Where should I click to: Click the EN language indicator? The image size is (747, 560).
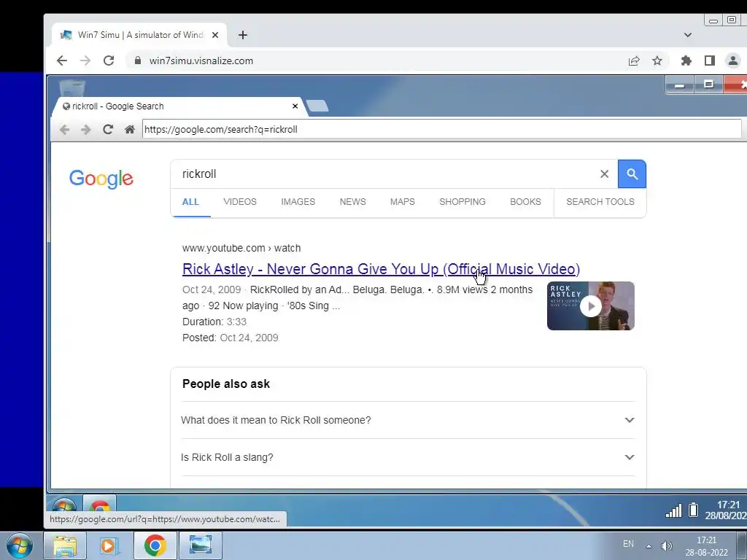point(628,544)
